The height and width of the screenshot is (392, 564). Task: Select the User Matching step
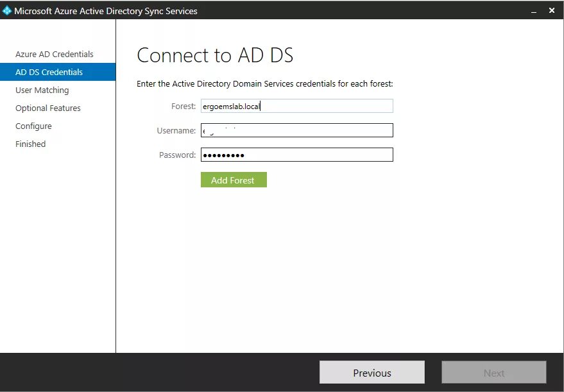click(42, 90)
